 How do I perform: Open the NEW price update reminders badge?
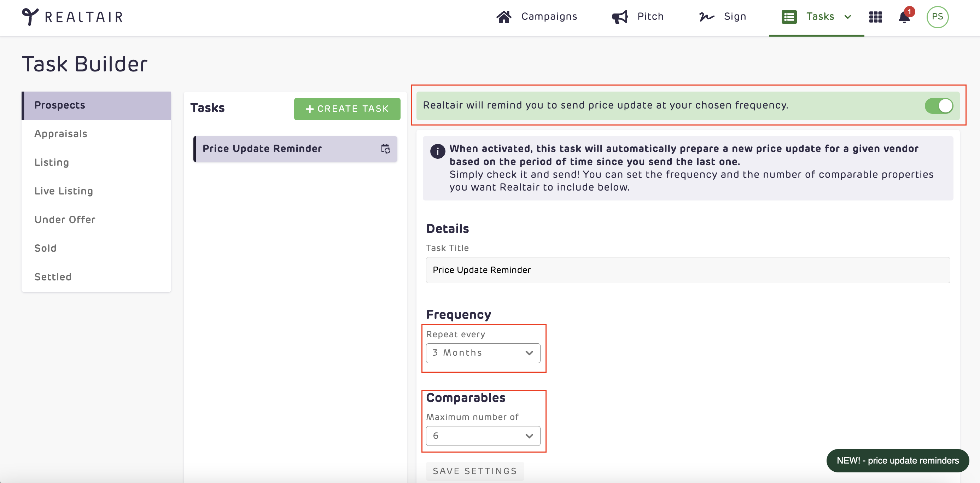pyautogui.click(x=897, y=460)
